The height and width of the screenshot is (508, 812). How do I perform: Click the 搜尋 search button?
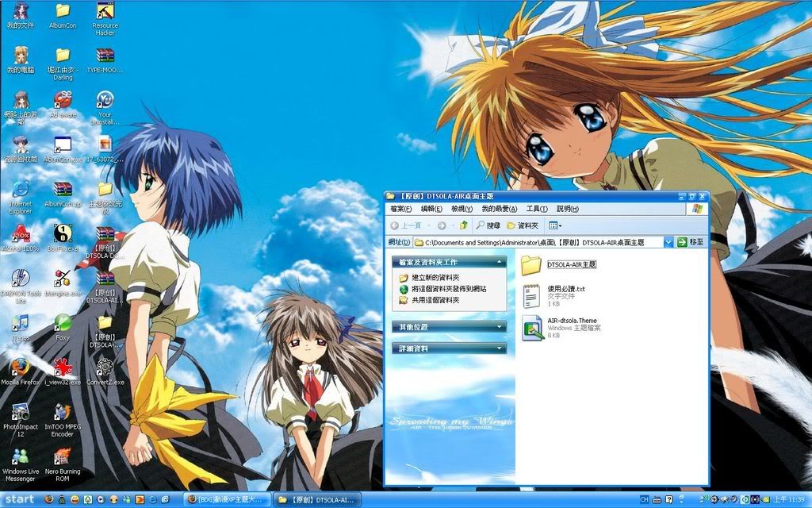[488, 225]
